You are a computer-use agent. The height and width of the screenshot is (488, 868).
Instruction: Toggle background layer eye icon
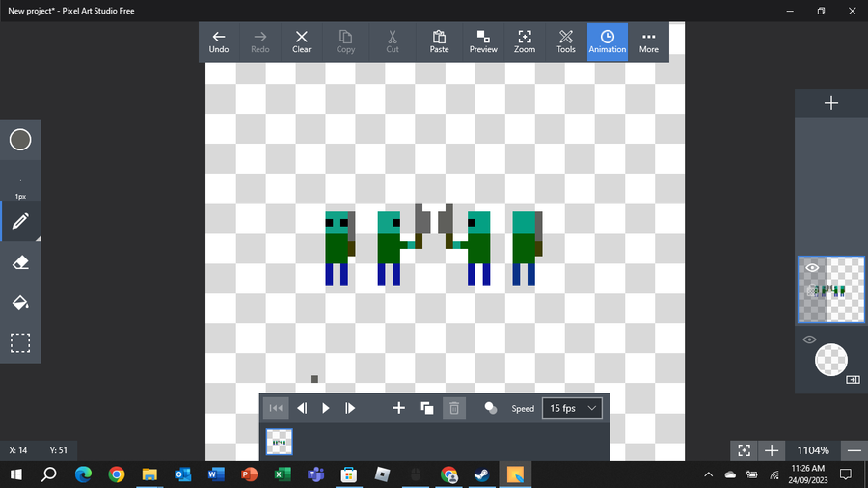(809, 339)
